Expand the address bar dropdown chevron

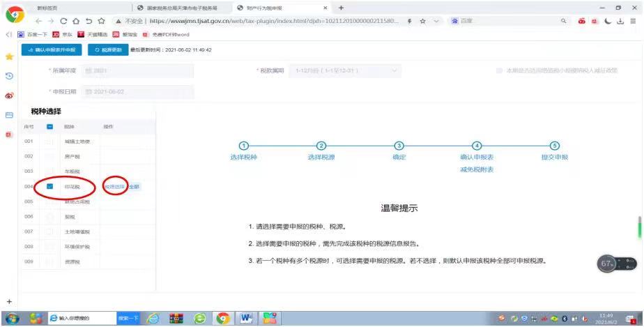(436, 21)
